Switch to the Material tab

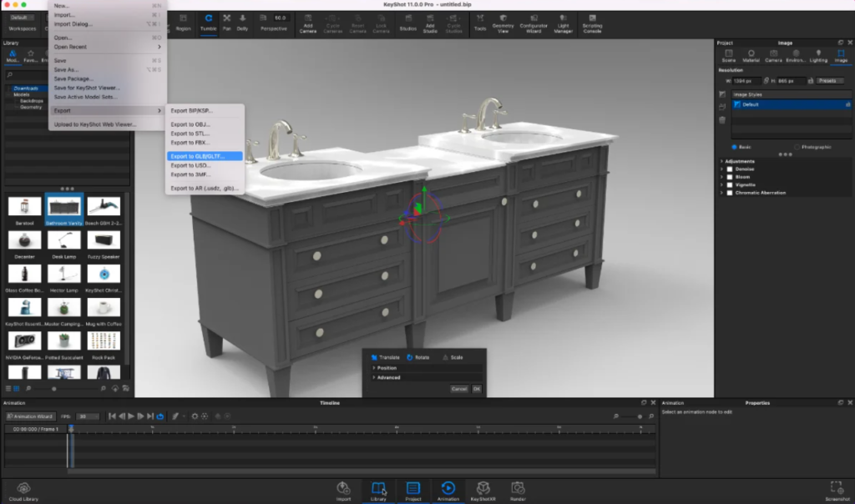click(x=751, y=56)
